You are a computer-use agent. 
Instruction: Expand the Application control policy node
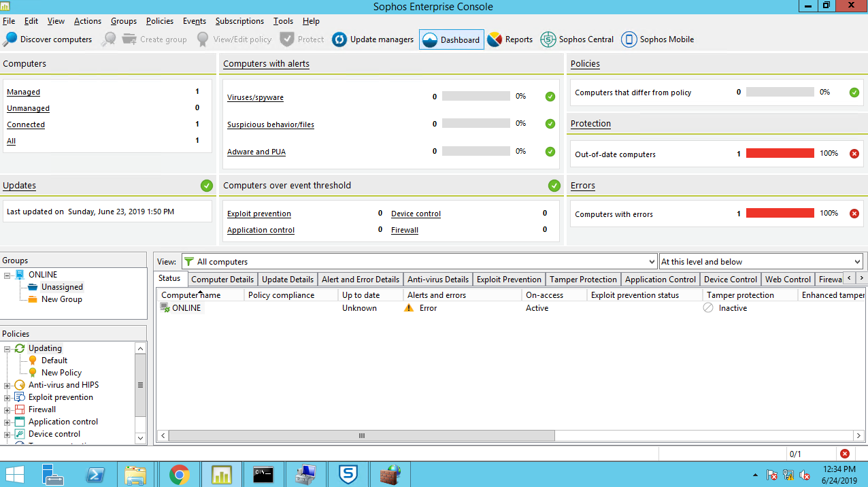click(7, 422)
